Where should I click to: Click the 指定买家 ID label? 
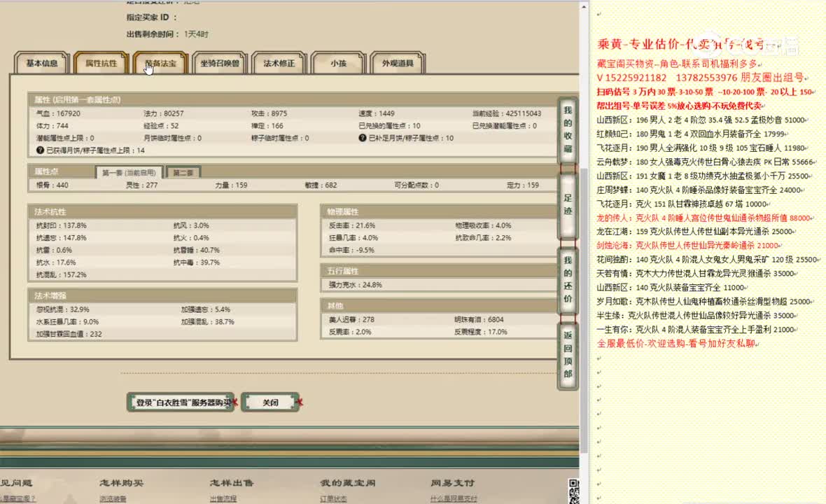point(152,17)
